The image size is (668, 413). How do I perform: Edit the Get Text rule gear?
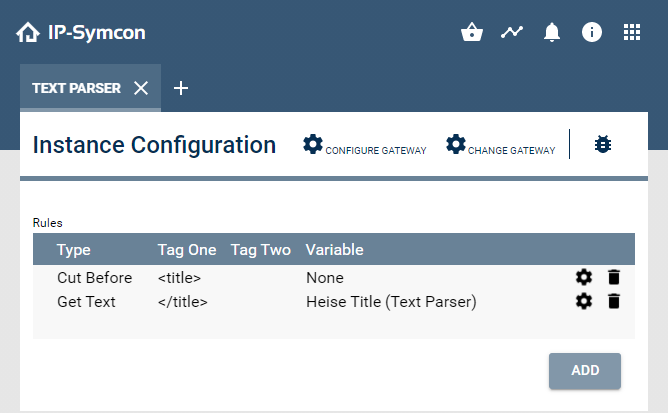click(x=584, y=301)
